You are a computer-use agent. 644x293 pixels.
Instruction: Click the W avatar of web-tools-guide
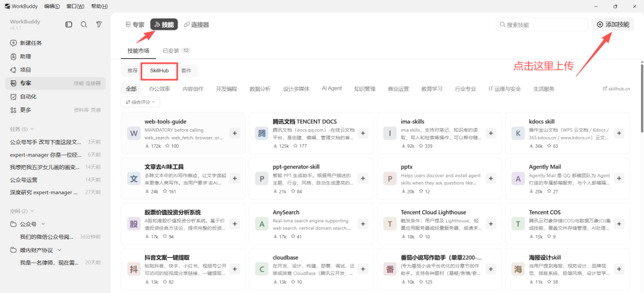click(134, 133)
